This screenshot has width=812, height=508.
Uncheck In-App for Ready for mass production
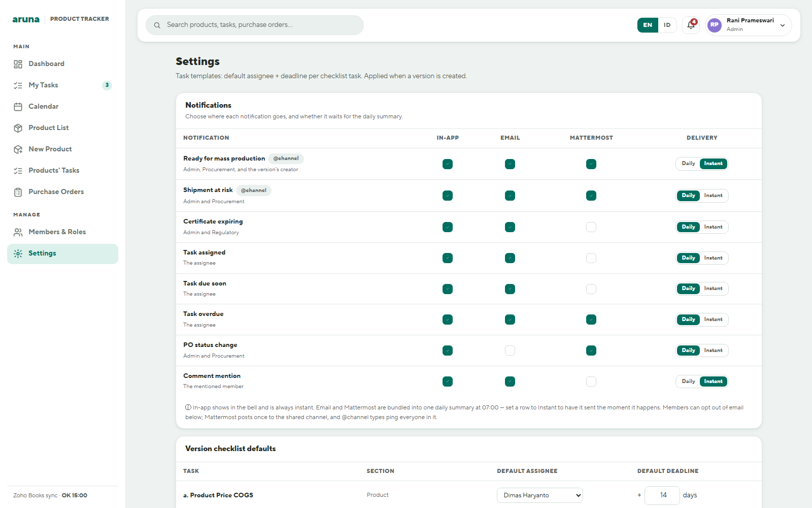pos(448,164)
